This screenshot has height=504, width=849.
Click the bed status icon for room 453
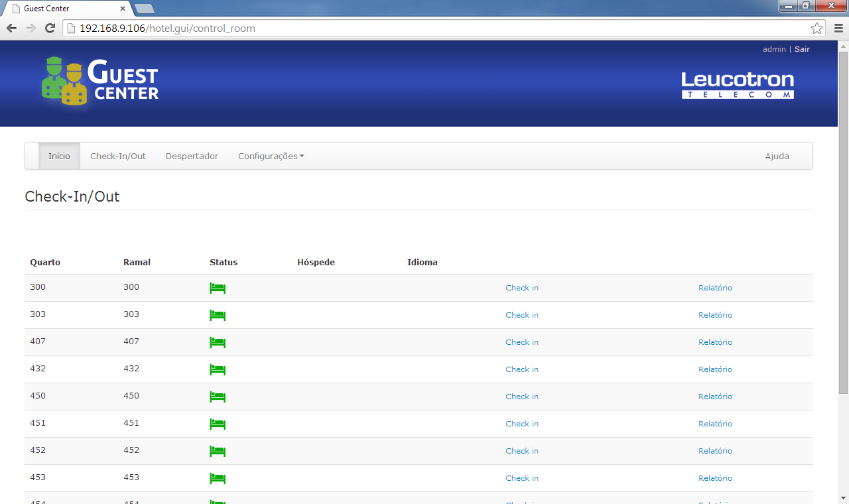coord(218,478)
